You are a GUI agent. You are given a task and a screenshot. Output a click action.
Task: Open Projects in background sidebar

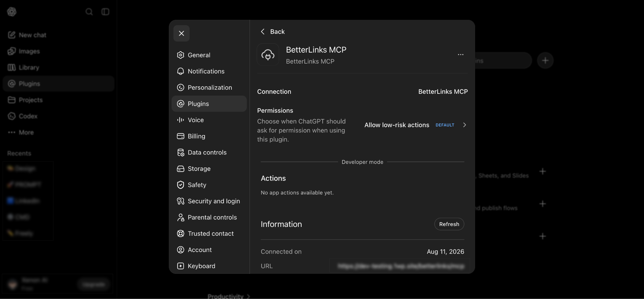(58, 100)
